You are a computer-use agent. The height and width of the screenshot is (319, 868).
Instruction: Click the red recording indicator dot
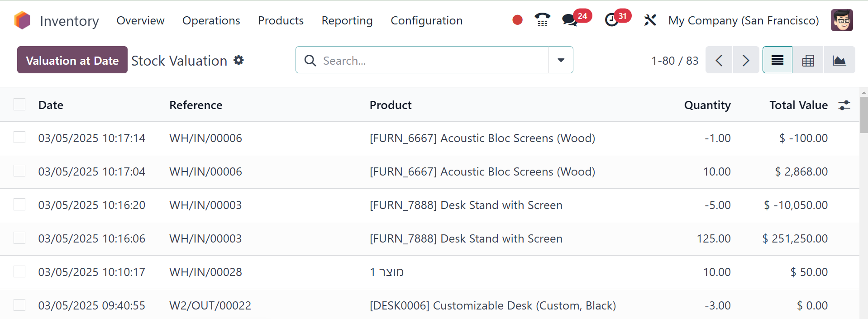click(517, 20)
